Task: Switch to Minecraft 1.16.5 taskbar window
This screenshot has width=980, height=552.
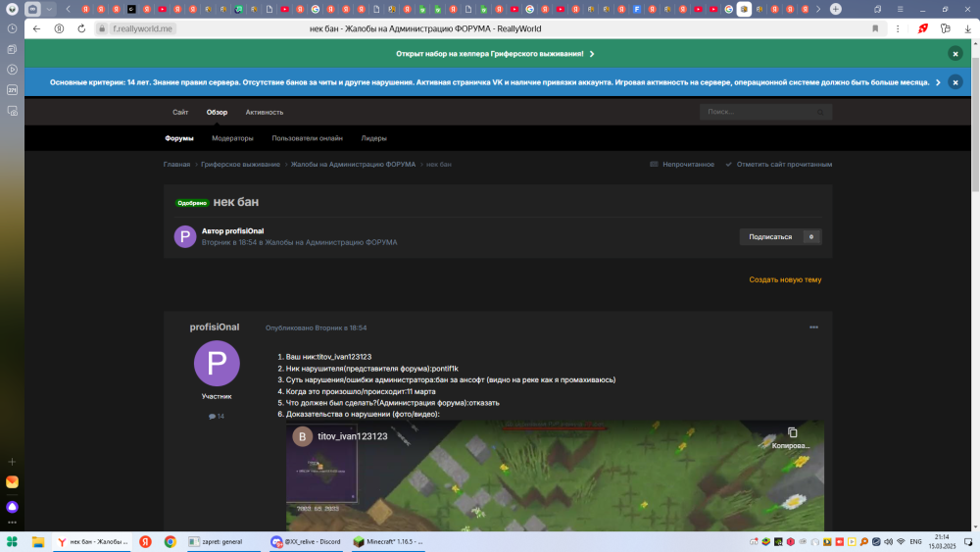Action: click(x=389, y=542)
